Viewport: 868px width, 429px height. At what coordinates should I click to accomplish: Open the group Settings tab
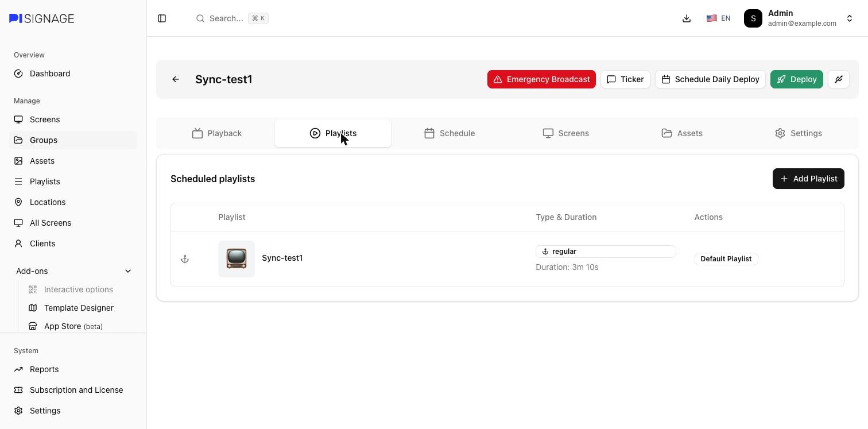click(x=799, y=133)
